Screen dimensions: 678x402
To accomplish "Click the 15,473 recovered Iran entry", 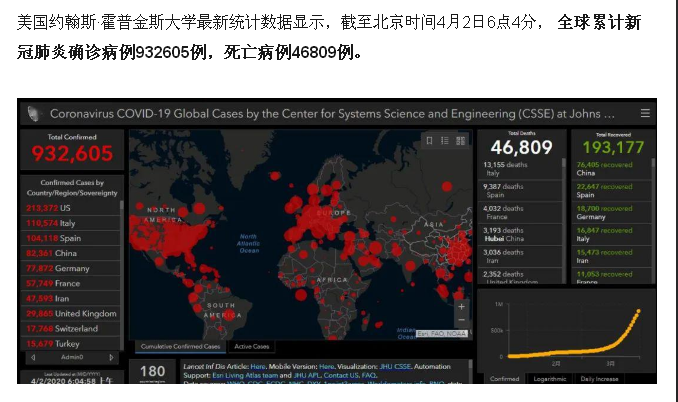I will coord(612,256).
